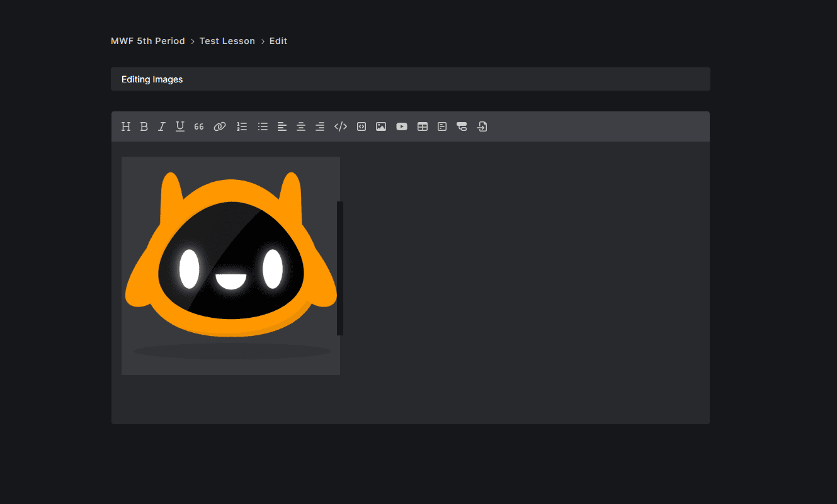The width and height of the screenshot is (837, 504).
Task: Grab the image resize handle bar
Action: (x=340, y=268)
